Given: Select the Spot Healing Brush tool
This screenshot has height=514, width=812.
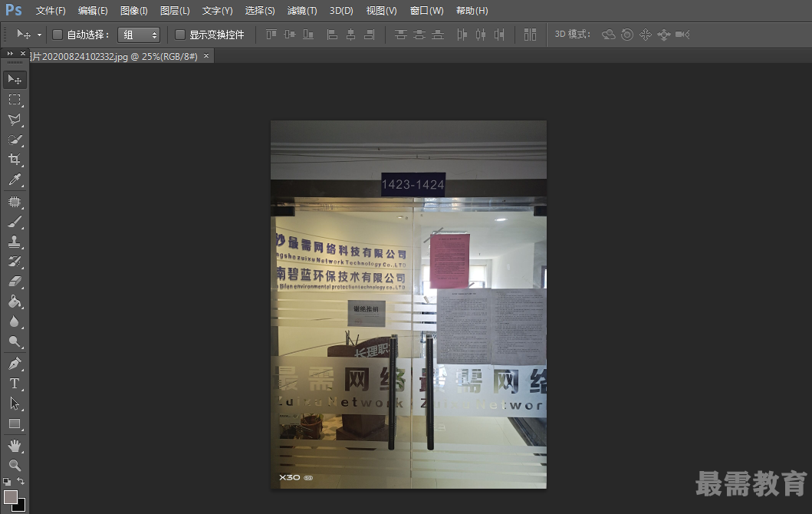Looking at the screenshot, I should coord(15,202).
